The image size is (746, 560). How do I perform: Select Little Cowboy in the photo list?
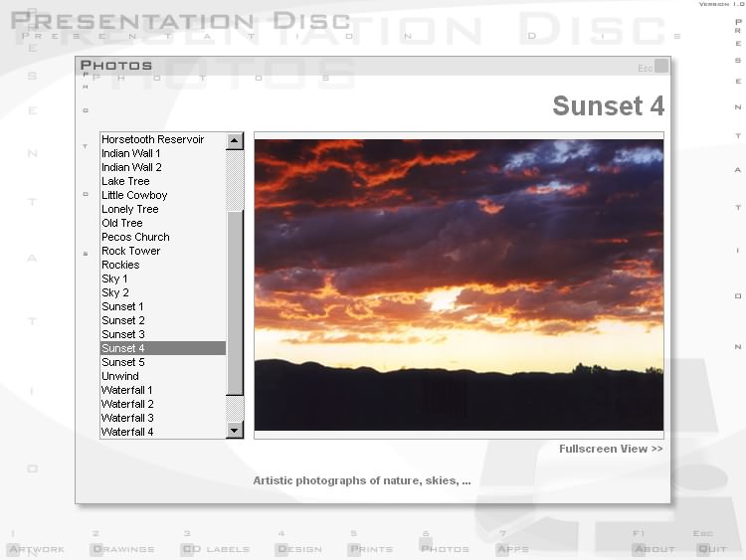pyautogui.click(x=163, y=195)
